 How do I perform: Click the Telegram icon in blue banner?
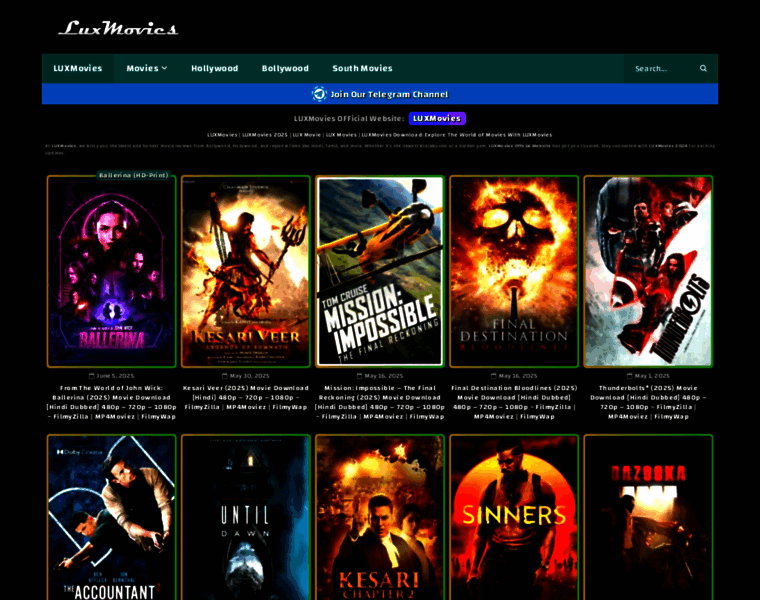[x=319, y=94]
